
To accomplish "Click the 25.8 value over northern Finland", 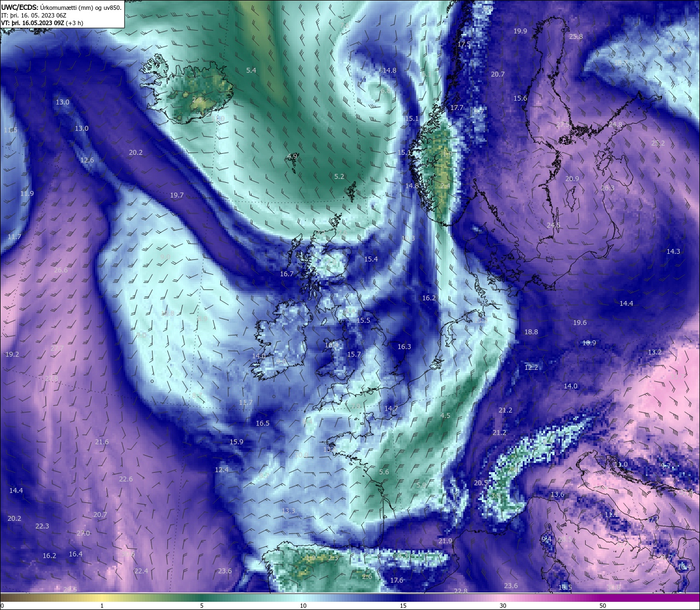I will click(x=576, y=37).
